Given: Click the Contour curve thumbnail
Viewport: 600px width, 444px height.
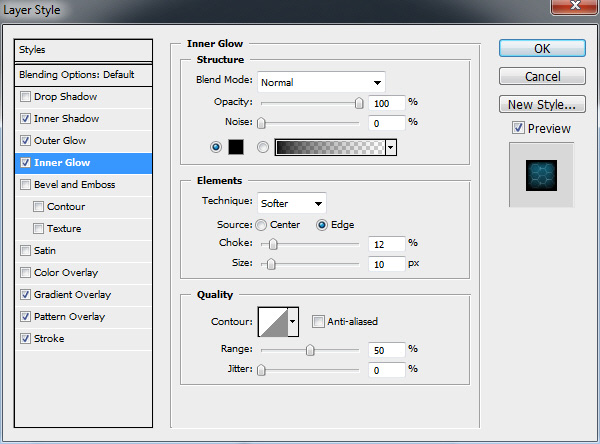Looking at the screenshot, I should coord(273,322).
